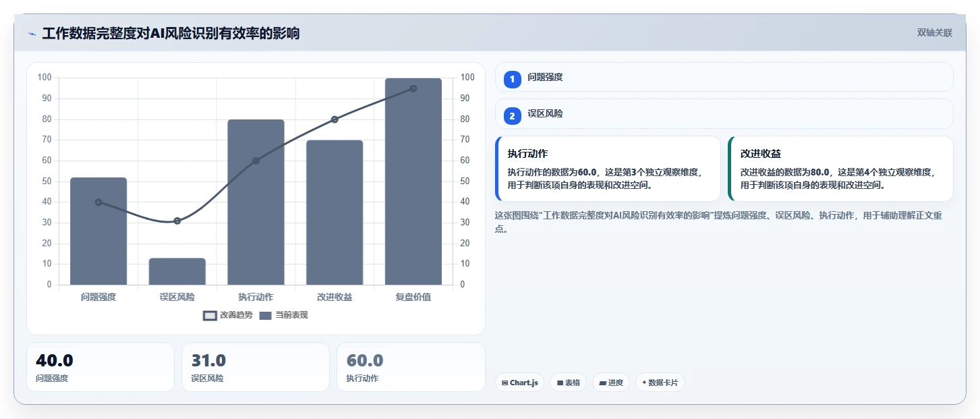Toggle the 改善趋势 legend item

click(227, 315)
